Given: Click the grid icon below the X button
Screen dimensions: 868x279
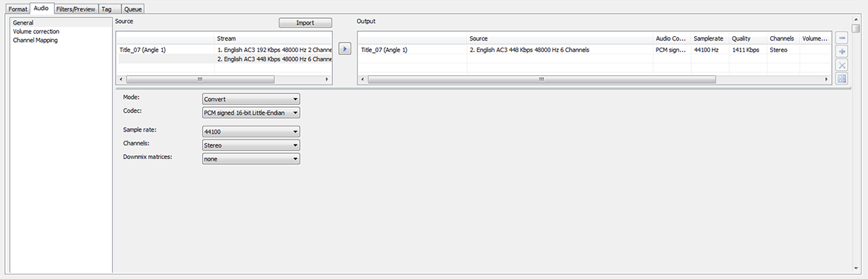Looking at the screenshot, I should pos(842,79).
